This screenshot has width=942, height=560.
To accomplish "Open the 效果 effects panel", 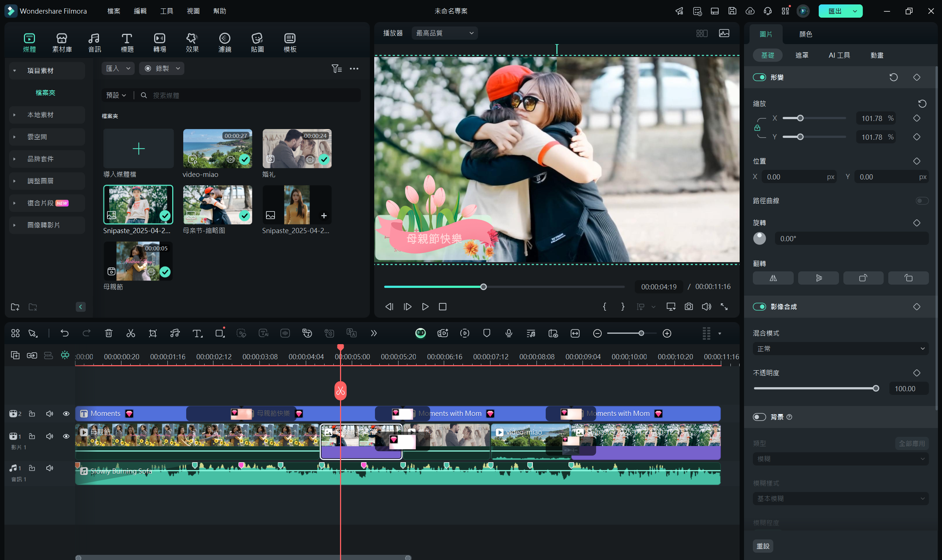I will 192,43.
